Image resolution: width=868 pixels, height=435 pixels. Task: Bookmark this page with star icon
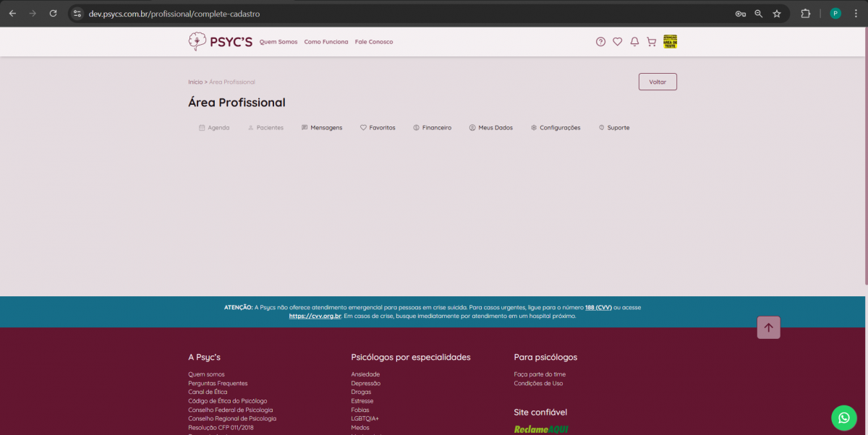[x=777, y=13]
